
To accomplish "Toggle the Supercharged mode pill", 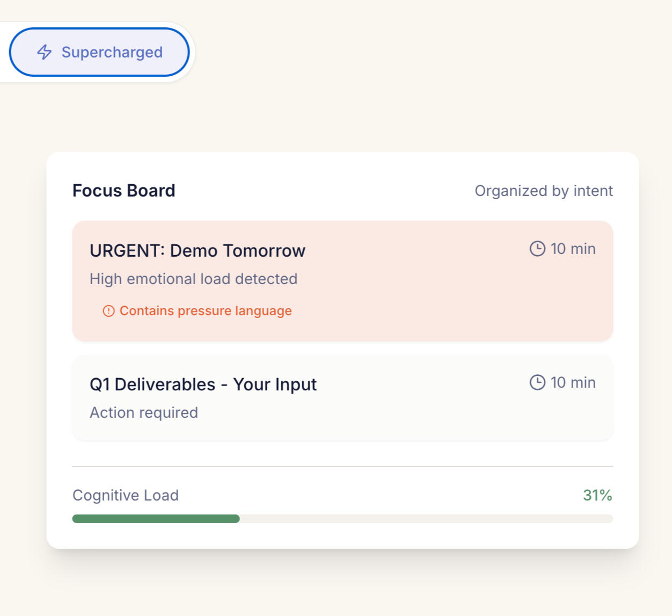I will pyautogui.click(x=99, y=52).
